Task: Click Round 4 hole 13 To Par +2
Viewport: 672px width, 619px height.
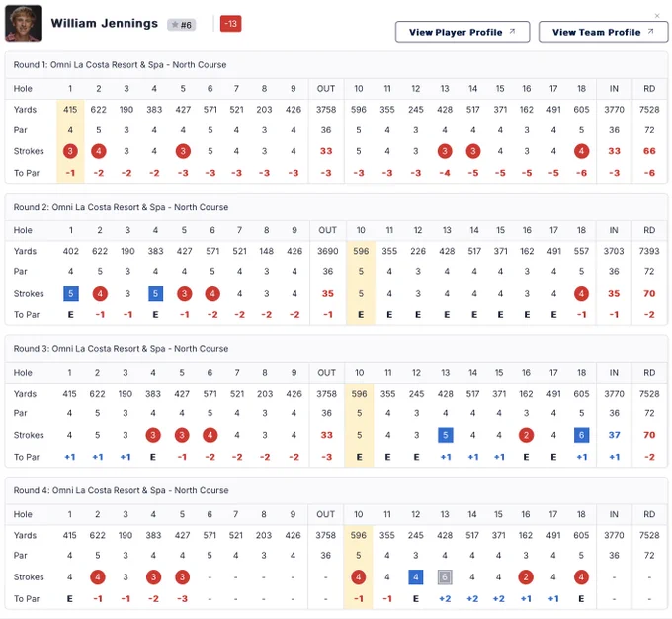Action: click(x=445, y=599)
